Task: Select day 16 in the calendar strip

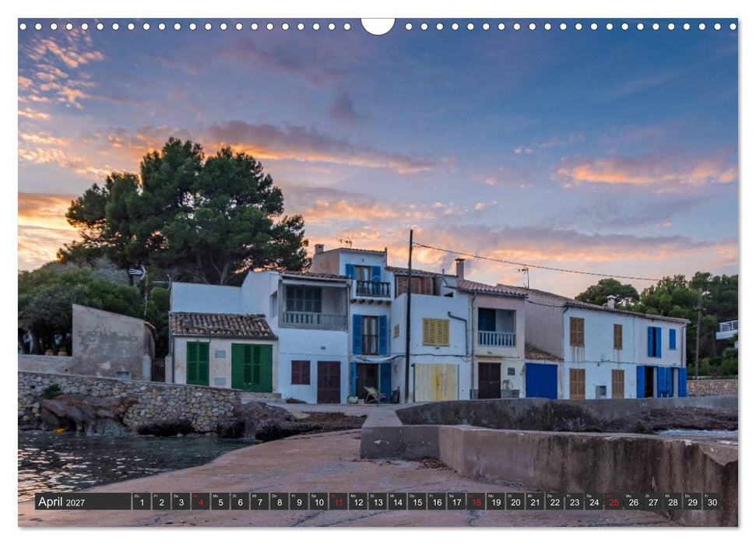Action: point(437,501)
